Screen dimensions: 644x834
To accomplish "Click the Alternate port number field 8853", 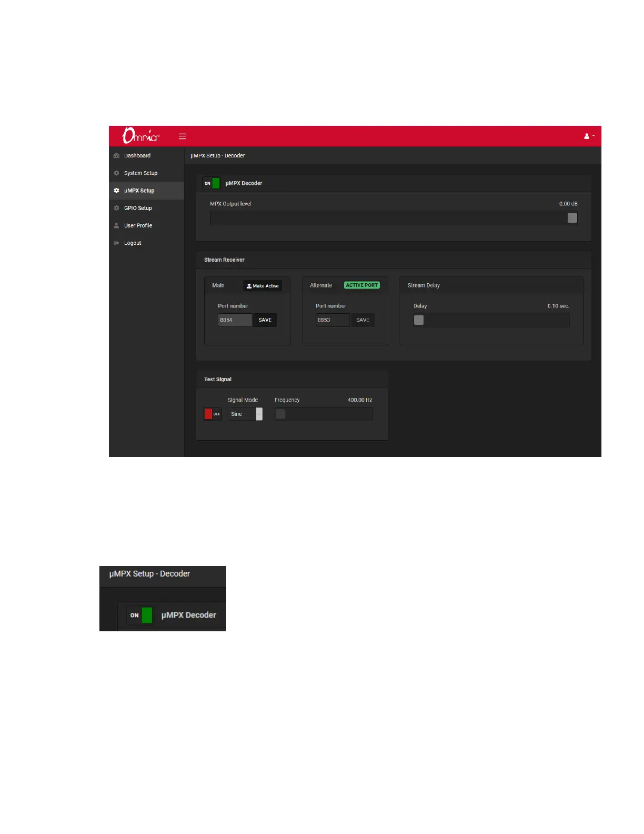I will pos(333,320).
